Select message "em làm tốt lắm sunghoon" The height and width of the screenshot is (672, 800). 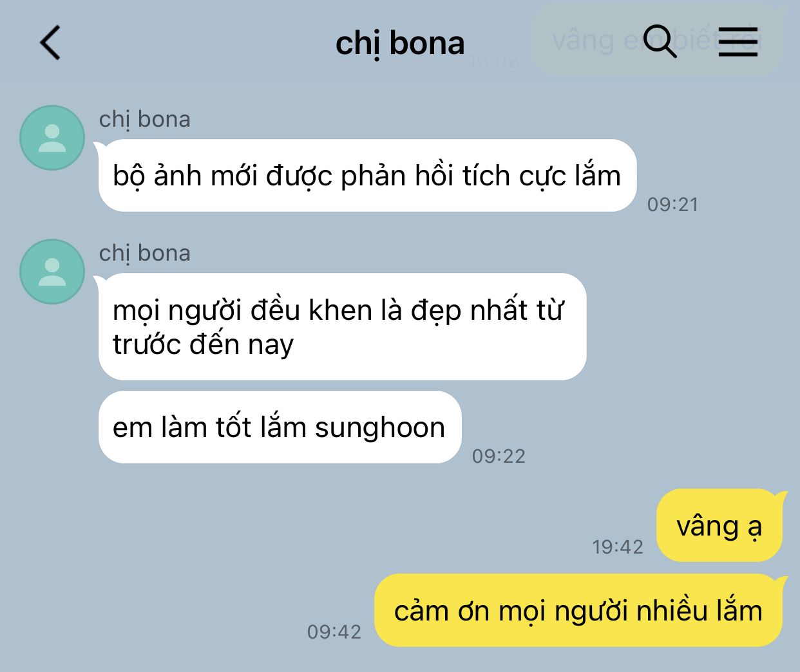coord(280,427)
